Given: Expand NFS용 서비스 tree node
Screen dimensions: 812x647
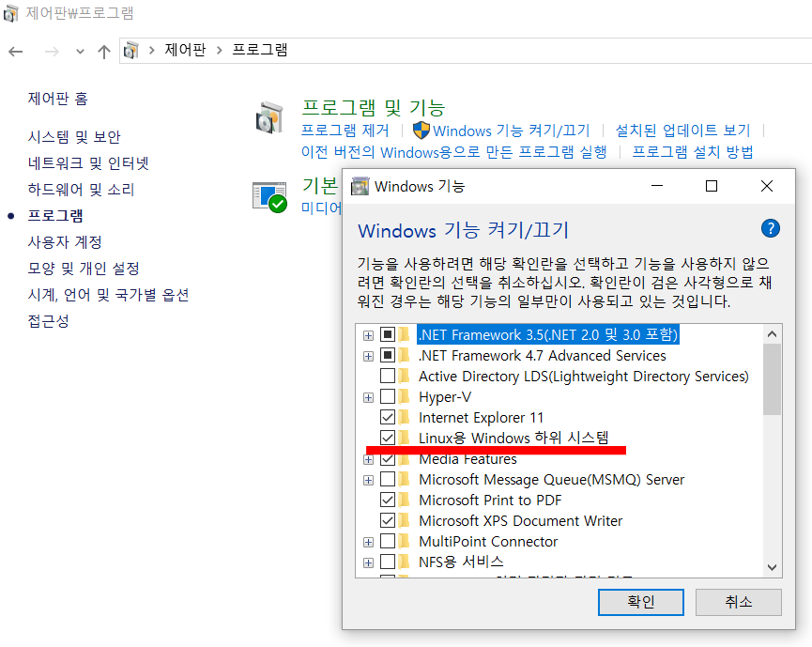Looking at the screenshot, I should point(368,563).
